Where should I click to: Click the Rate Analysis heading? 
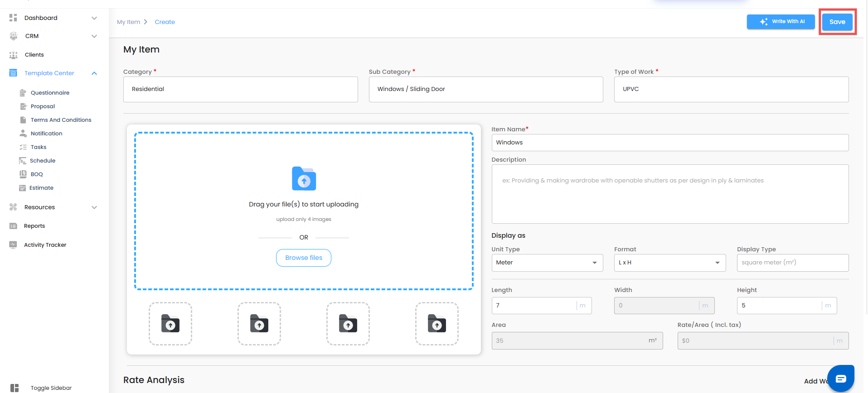(x=154, y=380)
